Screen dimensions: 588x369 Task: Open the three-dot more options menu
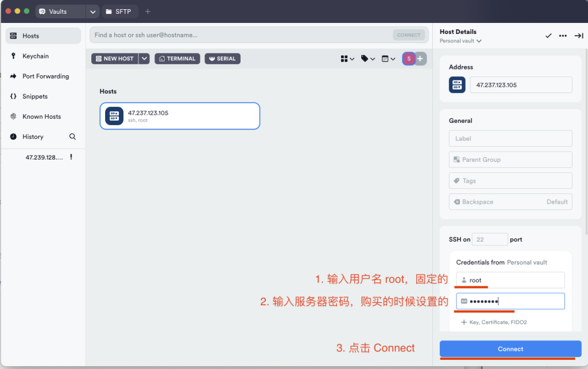[x=563, y=36]
